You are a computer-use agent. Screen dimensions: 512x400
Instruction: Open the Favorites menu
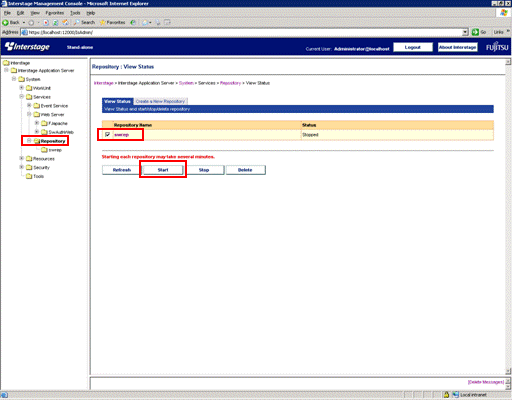click(x=55, y=13)
